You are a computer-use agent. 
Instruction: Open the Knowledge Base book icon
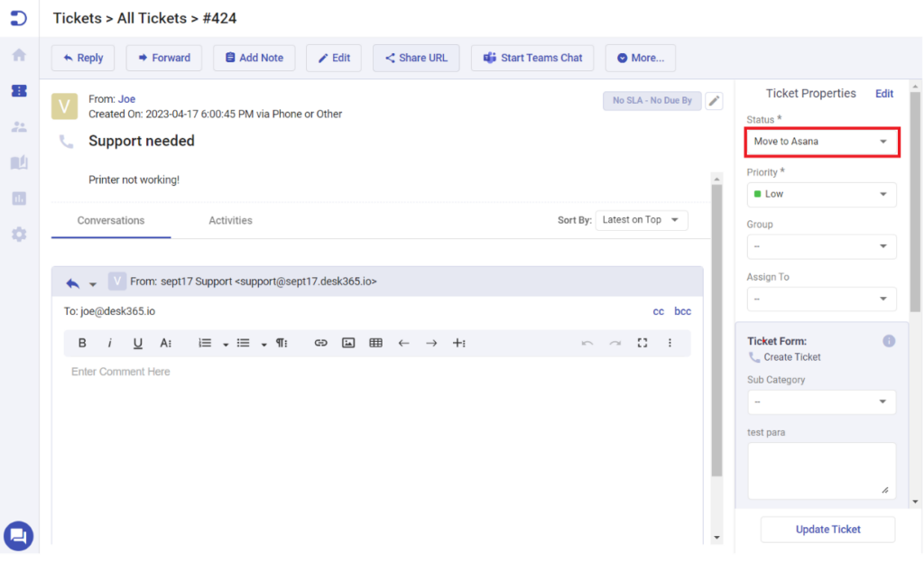coord(19,162)
